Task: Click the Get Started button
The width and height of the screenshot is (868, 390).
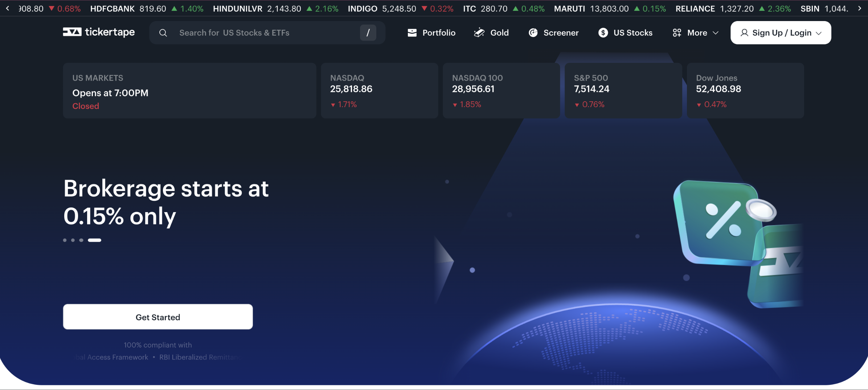Action: click(x=158, y=317)
